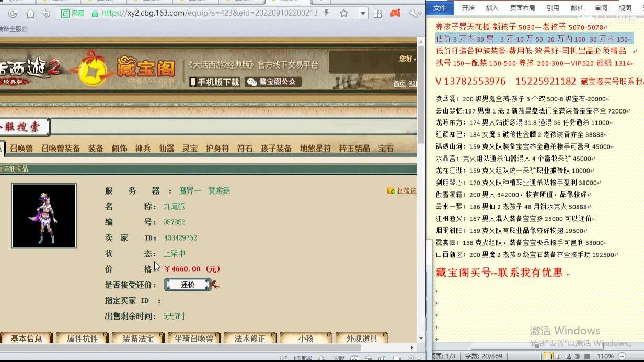The height and width of the screenshot is (362, 644).
Task: Click the red game controller icon
Action: tap(396, 13)
